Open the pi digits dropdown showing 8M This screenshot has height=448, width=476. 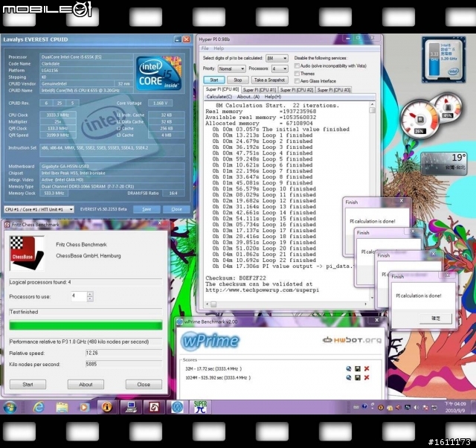point(277,58)
